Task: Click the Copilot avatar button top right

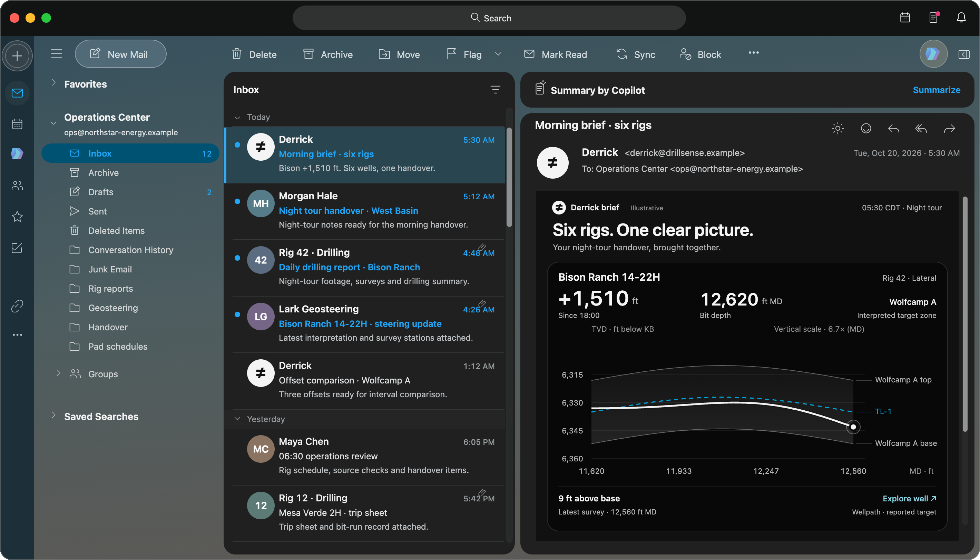Action: coord(933,54)
